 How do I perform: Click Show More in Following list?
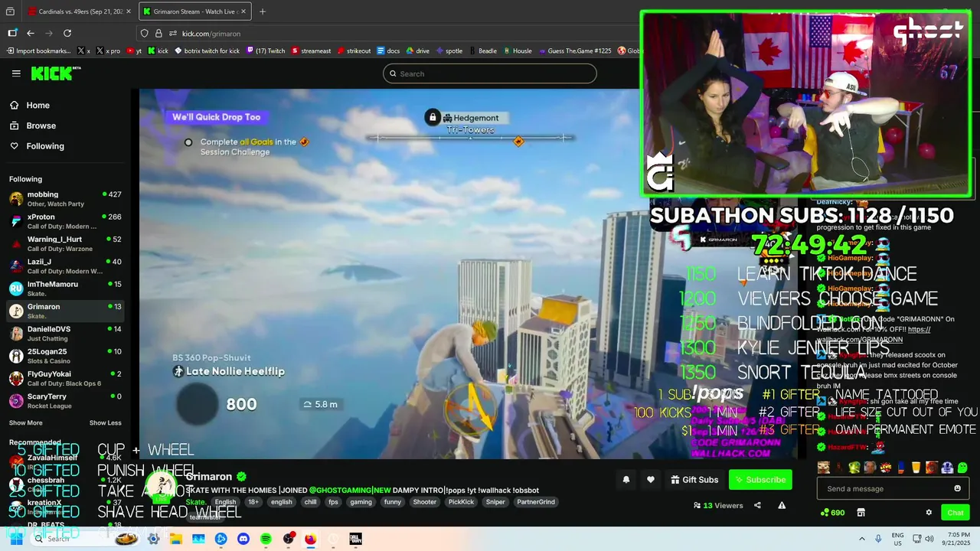(x=25, y=422)
